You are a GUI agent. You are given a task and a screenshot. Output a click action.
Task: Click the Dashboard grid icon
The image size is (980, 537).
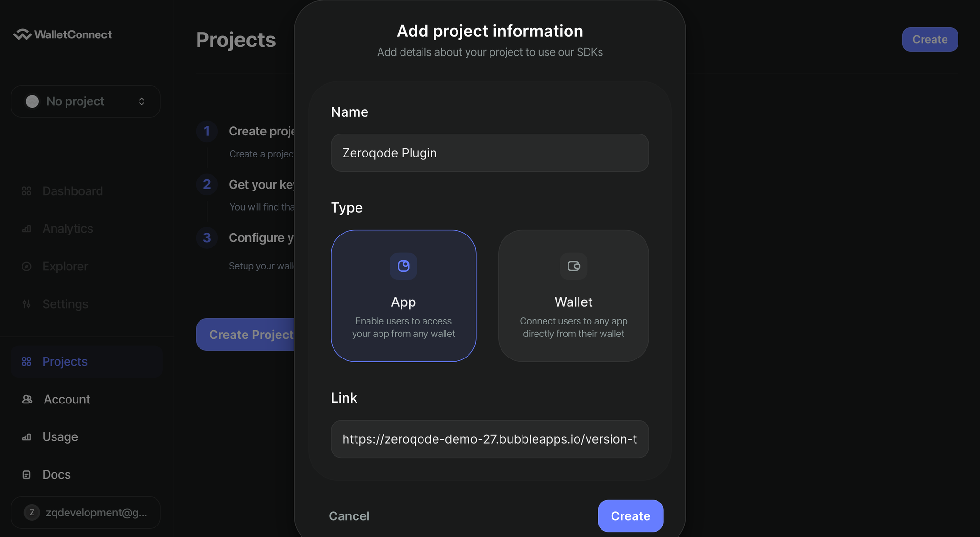27,191
